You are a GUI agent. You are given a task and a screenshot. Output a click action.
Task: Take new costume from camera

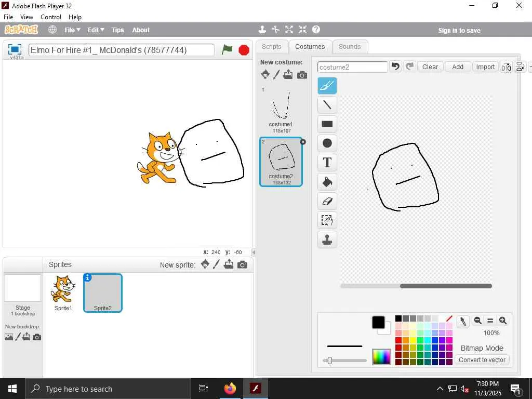[x=302, y=75]
